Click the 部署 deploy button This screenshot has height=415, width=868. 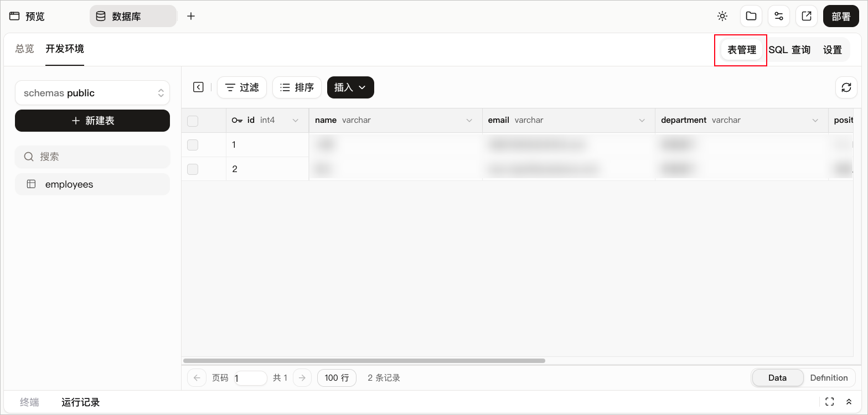[841, 16]
